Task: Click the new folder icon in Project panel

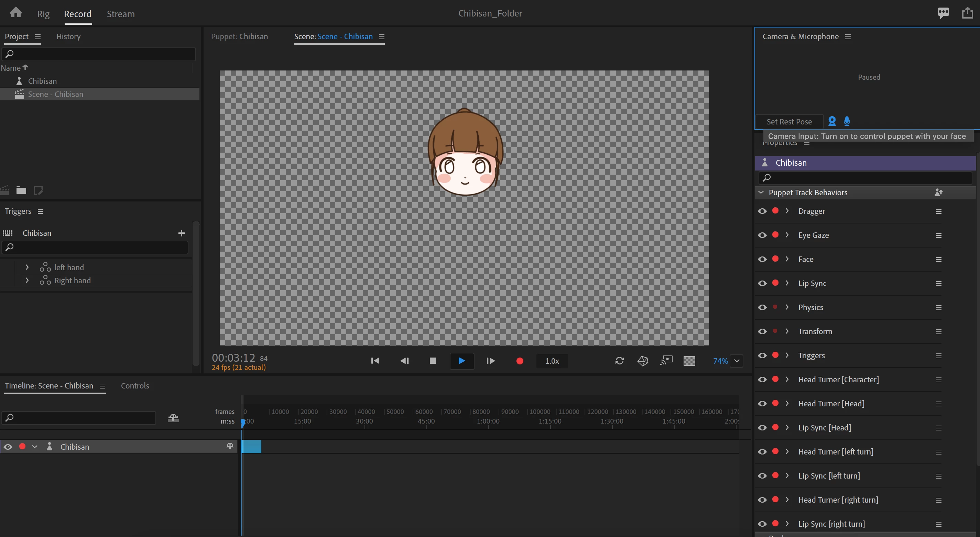Action: click(x=21, y=190)
